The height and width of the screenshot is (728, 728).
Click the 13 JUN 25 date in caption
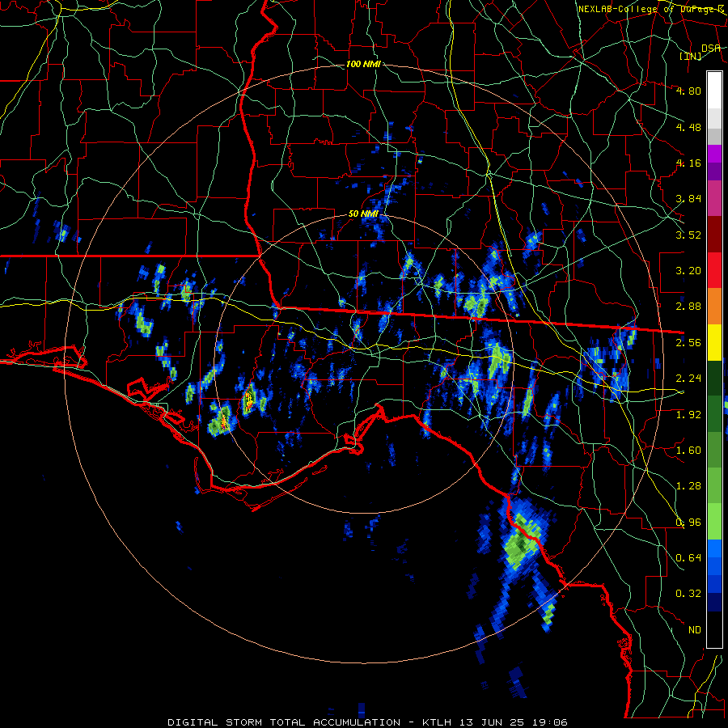point(492,722)
